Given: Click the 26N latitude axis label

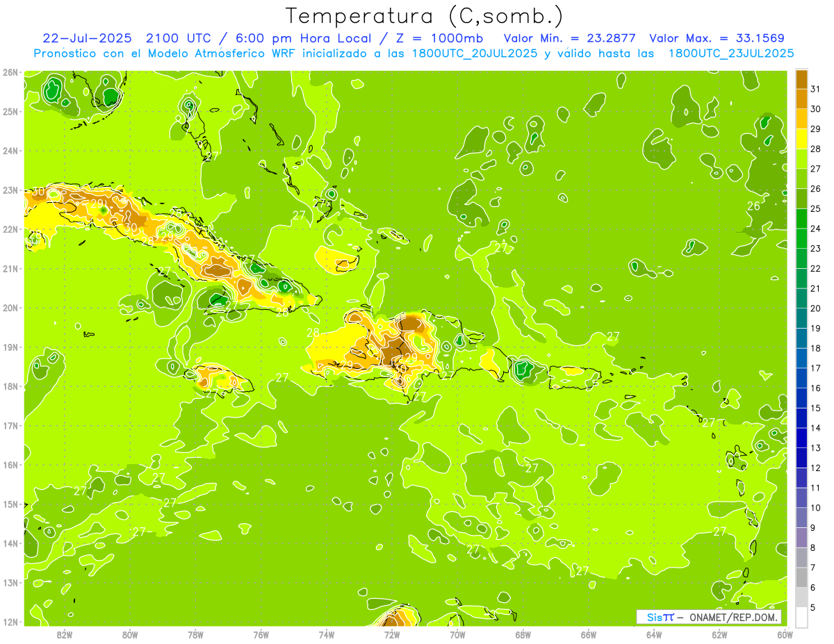Looking at the screenshot, I should [10, 72].
